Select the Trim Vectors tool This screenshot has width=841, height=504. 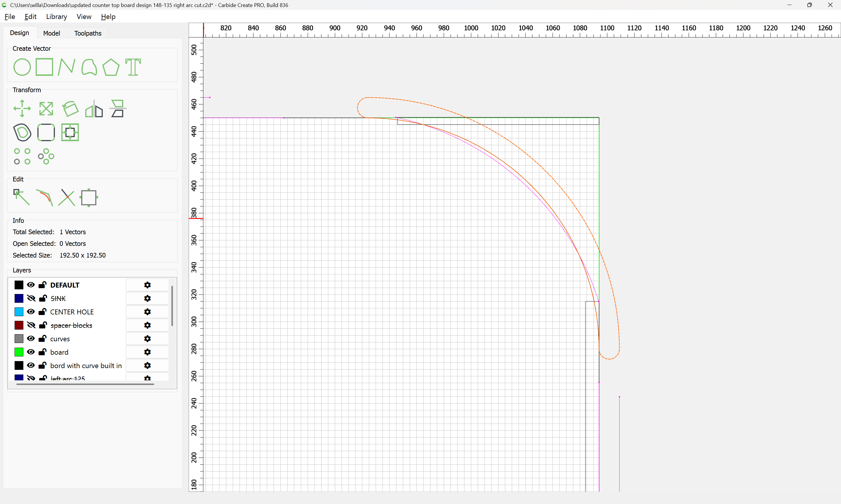click(x=66, y=197)
